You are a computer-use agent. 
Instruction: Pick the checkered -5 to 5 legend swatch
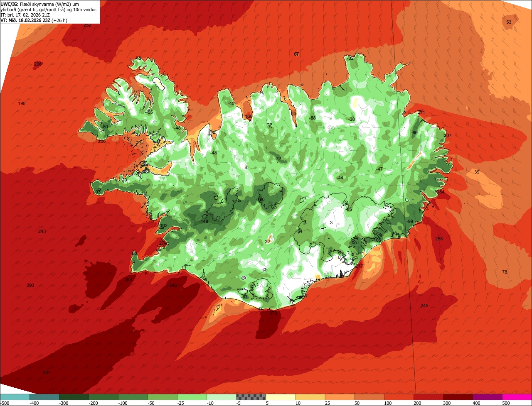click(x=251, y=397)
